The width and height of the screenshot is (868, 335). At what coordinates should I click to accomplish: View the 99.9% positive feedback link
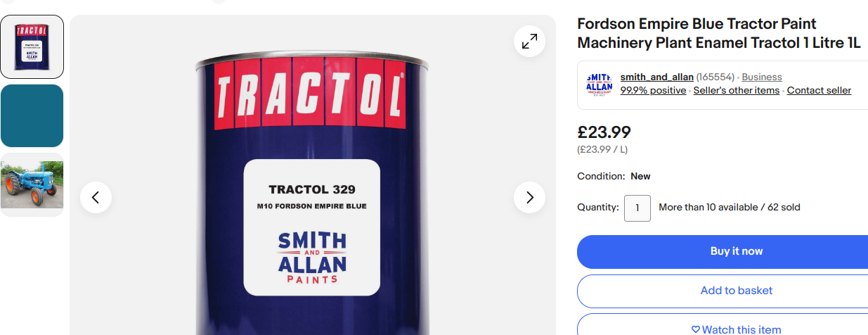click(653, 90)
